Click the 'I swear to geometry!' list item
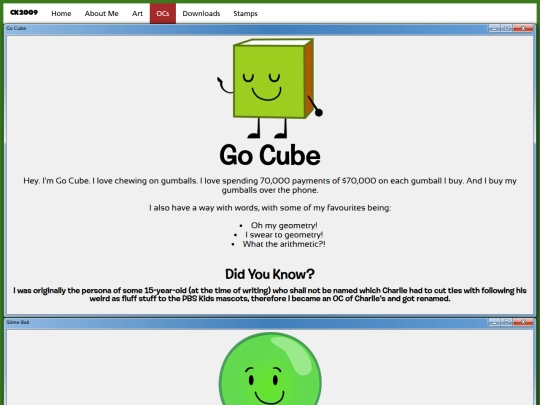This screenshot has width=540, height=405. (x=284, y=235)
